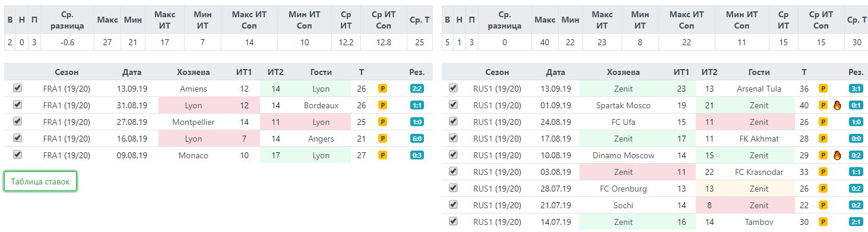Sort the Lyon table by Дата column
868x232 pixels.
132,72
